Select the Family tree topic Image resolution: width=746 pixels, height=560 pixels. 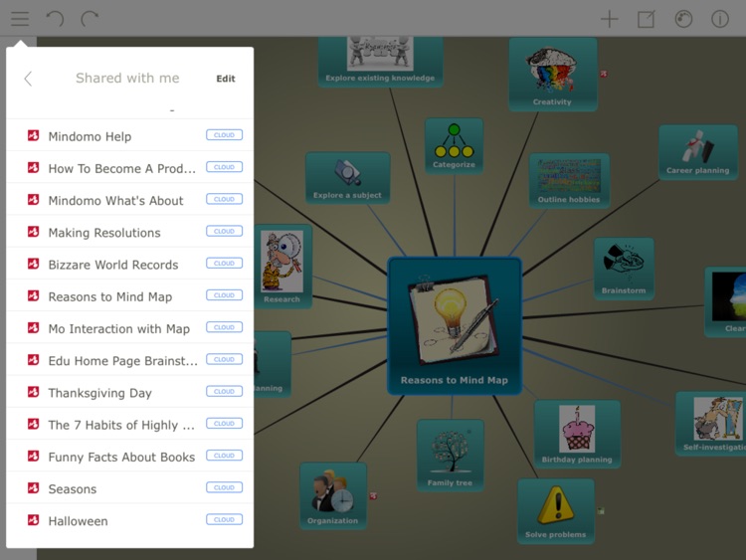[450, 456]
